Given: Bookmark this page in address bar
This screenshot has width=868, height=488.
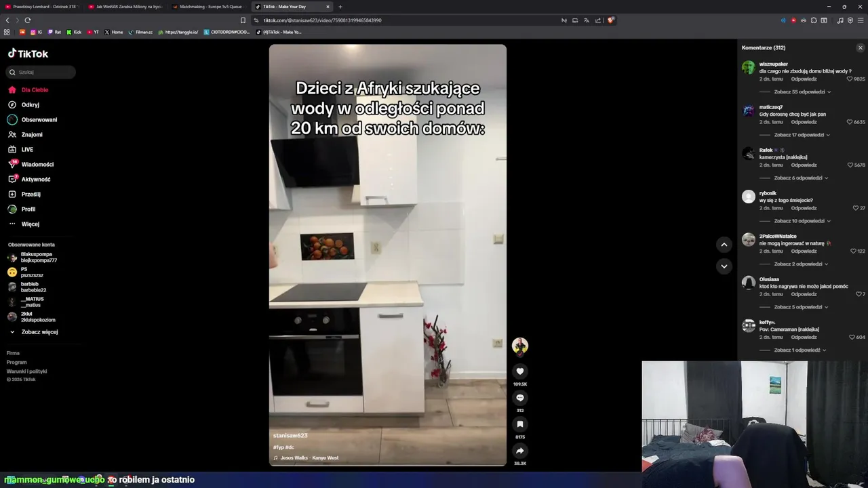Looking at the screenshot, I should [x=243, y=20].
